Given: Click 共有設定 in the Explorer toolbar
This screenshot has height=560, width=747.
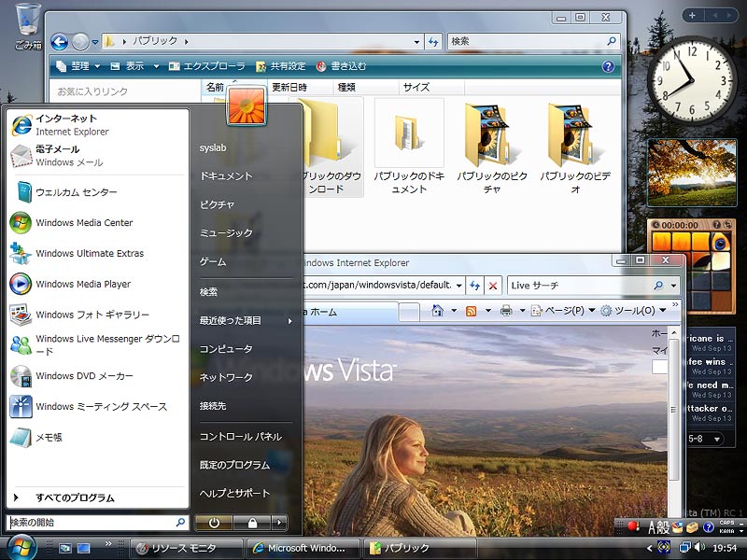Looking at the screenshot, I should [x=280, y=66].
